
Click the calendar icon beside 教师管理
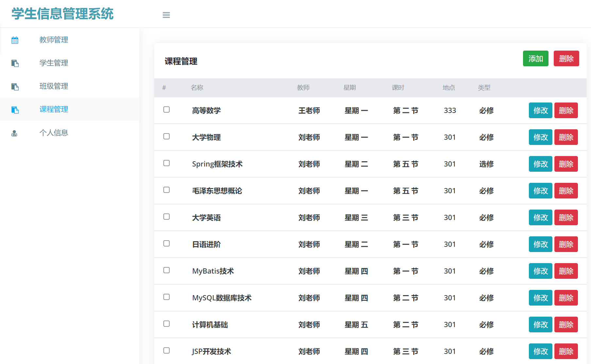(x=15, y=40)
